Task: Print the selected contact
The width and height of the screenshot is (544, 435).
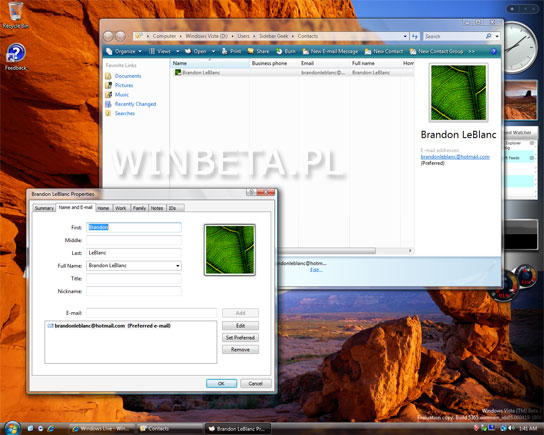Action: pyautogui.click(x=231, y=51)
